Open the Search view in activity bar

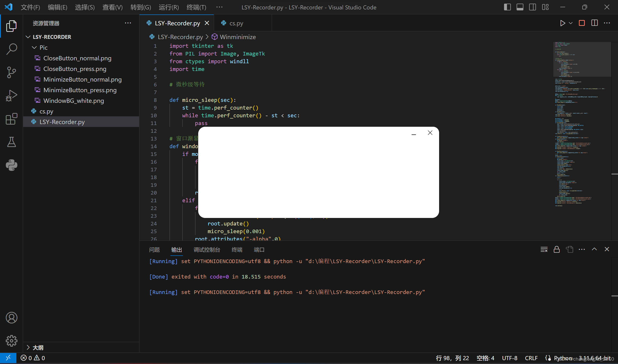click(x=11, y=49)
